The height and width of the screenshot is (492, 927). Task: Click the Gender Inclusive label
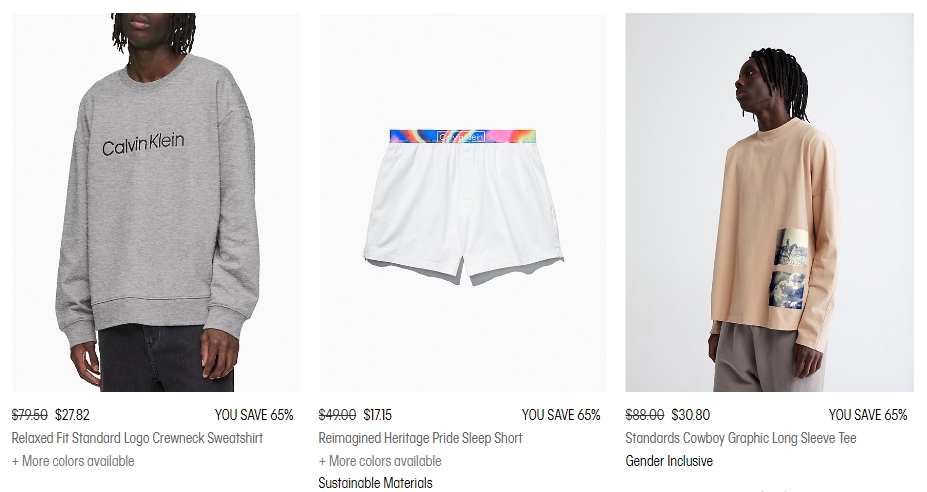669,461
